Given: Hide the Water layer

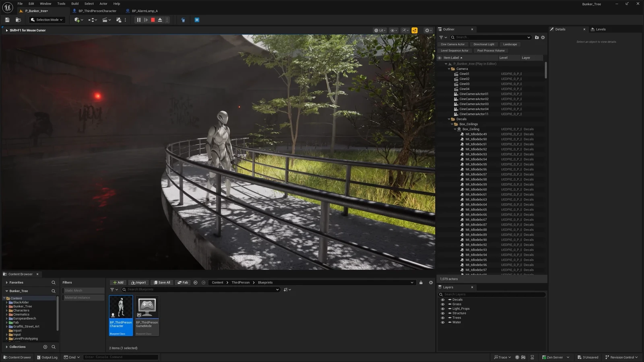Looking at the screenshot, I should pyautogui.click(x=443, y=322).
